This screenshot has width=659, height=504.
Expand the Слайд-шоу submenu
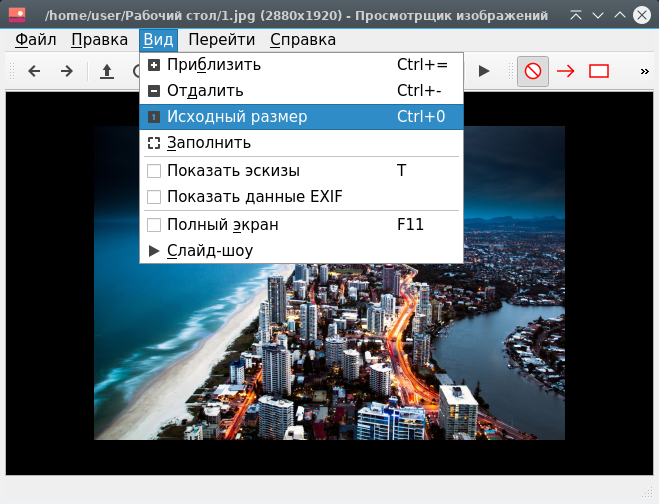click(x=210, y=251)
